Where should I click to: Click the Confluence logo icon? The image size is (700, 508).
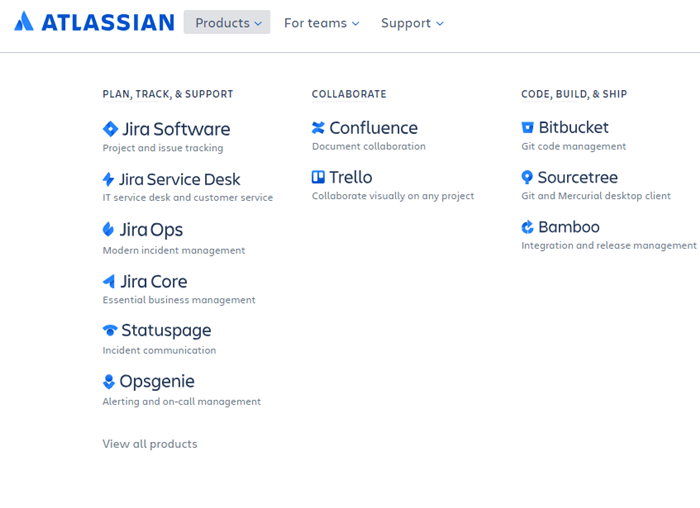pos(318,128)
